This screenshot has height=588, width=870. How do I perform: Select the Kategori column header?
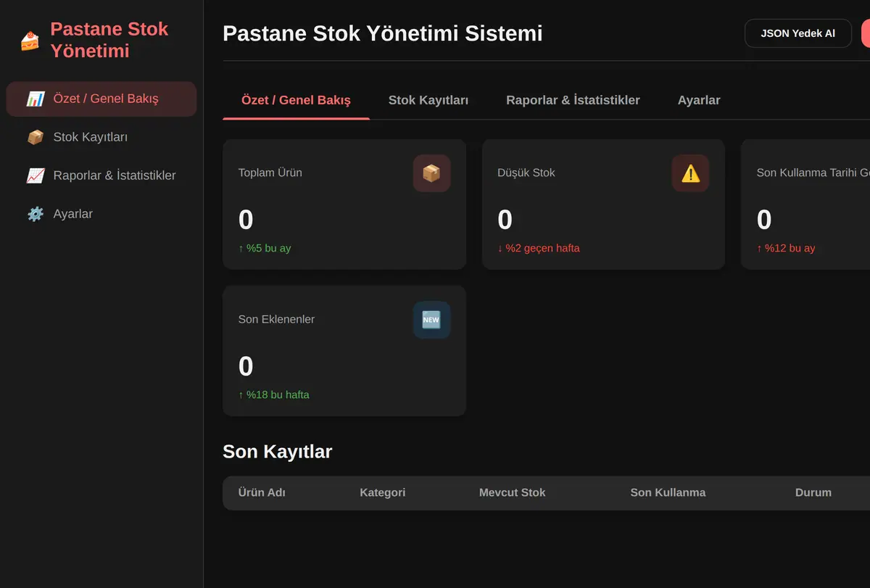(x=383, y=492)
